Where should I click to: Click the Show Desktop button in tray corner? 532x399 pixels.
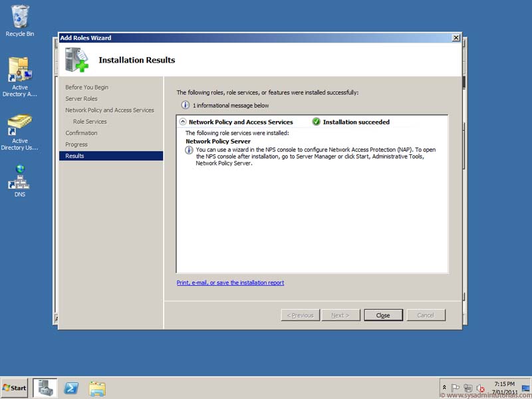pyautogui.click(x=526, y=388)
